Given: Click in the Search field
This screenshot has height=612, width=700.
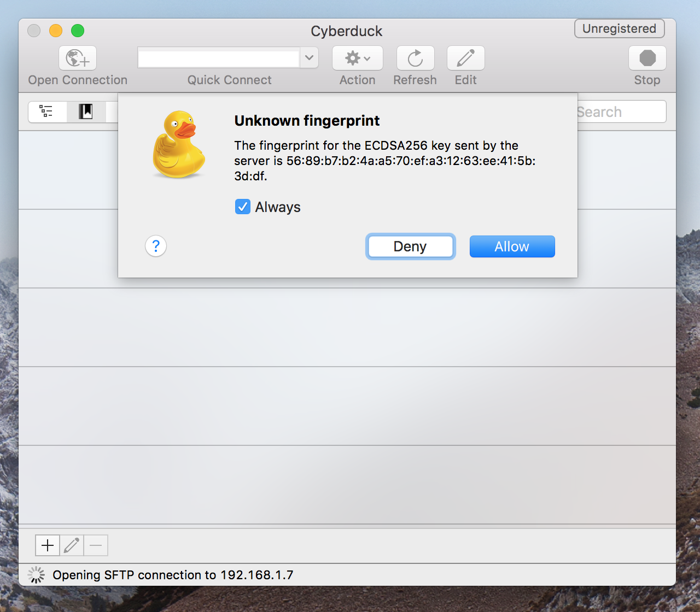Looking at the screenshot, I should click(x=622, y=111).
